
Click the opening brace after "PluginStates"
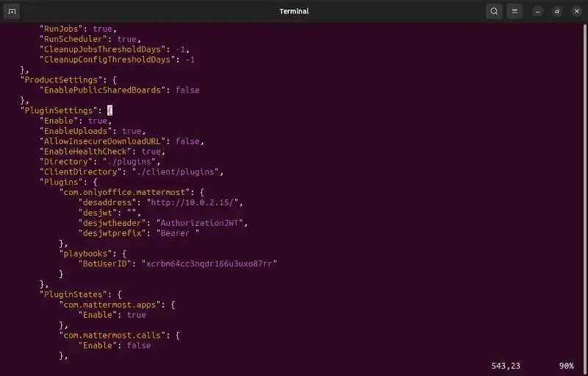click(119, 294)
